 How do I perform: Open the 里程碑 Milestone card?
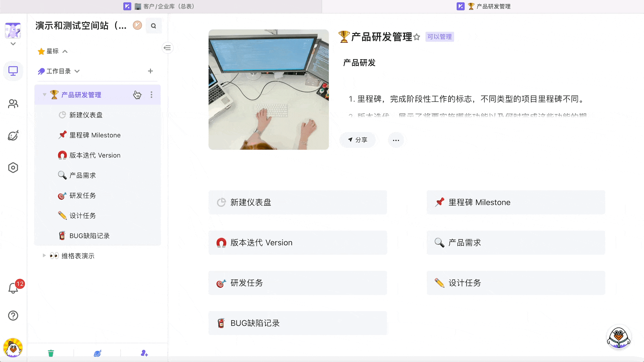tap(516, 202)
